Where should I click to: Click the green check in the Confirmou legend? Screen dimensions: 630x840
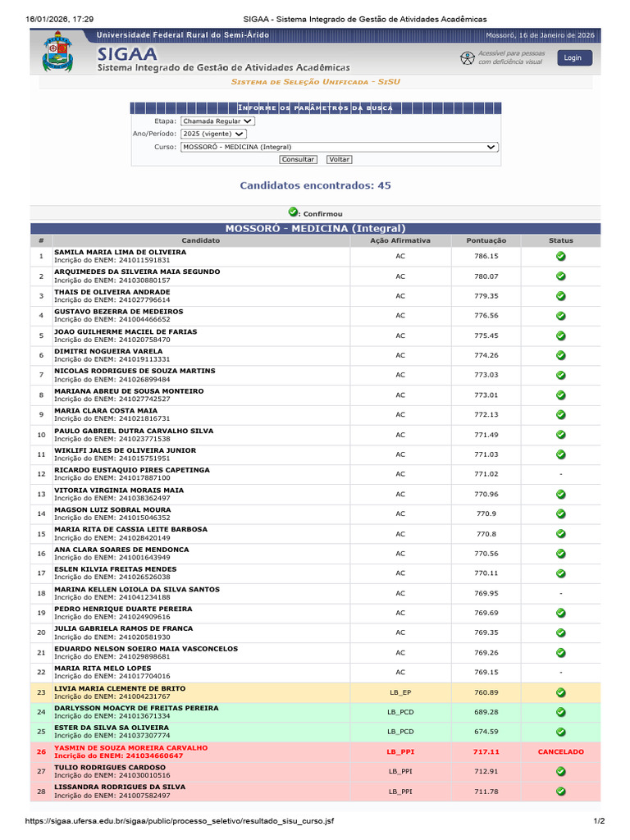pos(293,212)
